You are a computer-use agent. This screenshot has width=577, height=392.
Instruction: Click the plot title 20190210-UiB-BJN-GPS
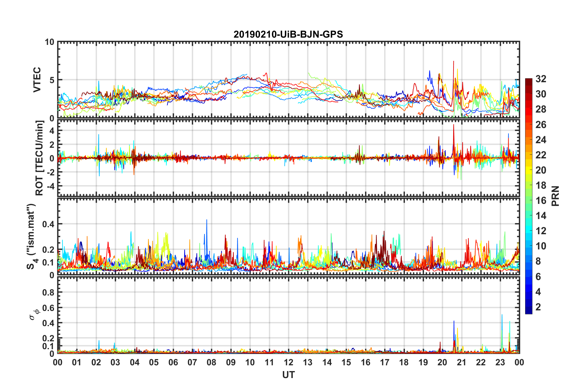288,34
